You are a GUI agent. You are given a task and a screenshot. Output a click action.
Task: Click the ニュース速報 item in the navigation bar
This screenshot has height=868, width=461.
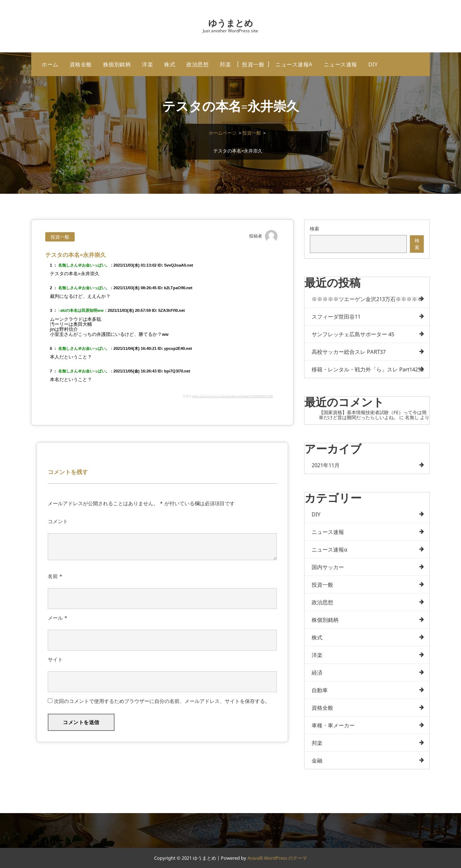[x=340, y=65]
